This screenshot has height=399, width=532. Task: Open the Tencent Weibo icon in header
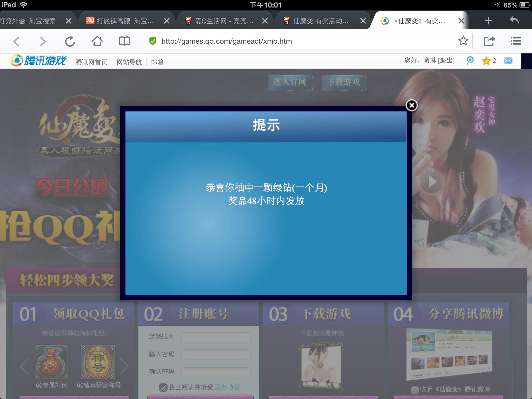[470, 61]
